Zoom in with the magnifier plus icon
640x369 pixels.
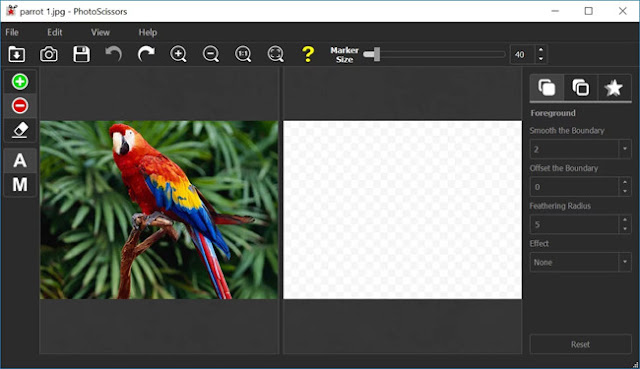pos(178,54)
